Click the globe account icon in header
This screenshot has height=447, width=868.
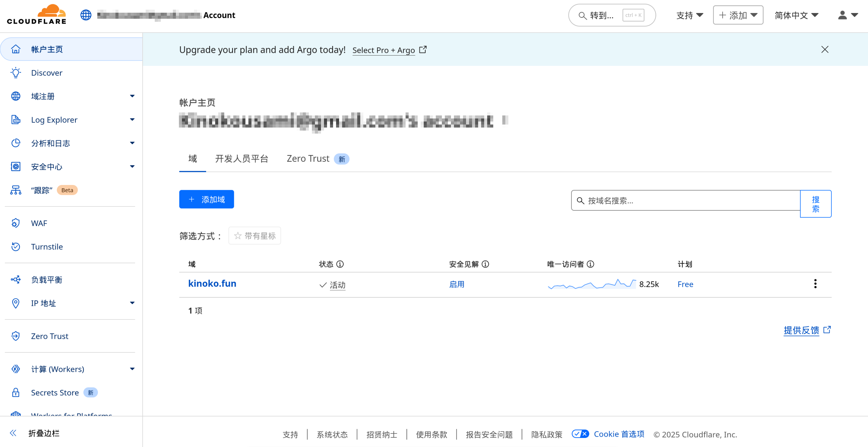[x=86, y=15]
